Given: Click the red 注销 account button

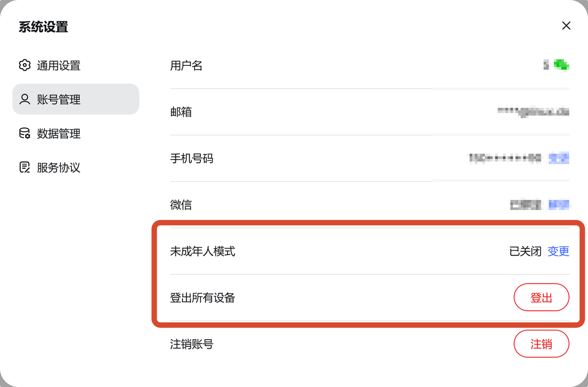Looking at the screenshot, I should [x=541, y=344].
